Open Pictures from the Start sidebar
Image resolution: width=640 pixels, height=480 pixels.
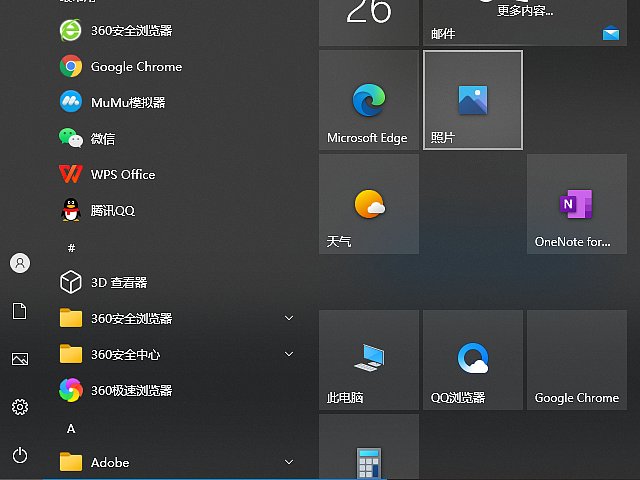coord(20,359)
